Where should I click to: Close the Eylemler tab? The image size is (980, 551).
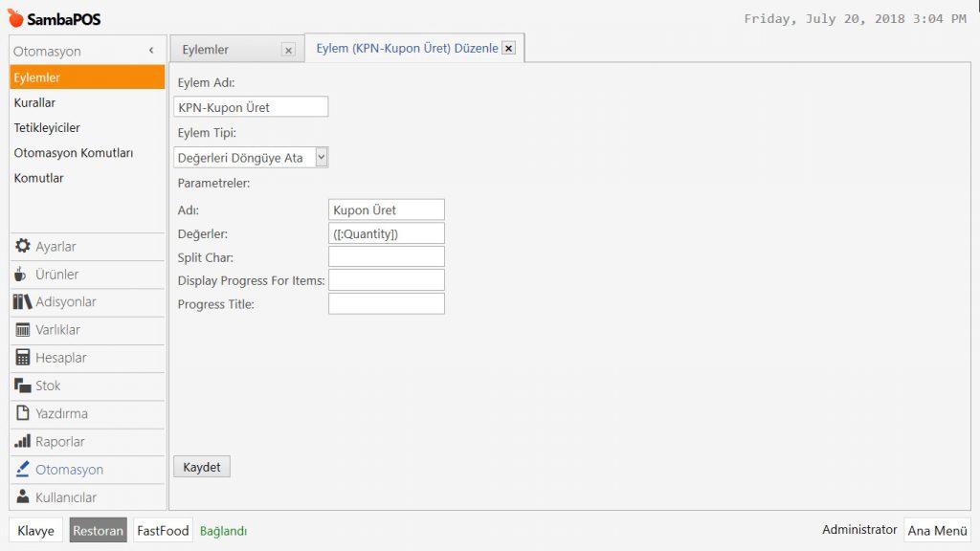click(288, 50)
